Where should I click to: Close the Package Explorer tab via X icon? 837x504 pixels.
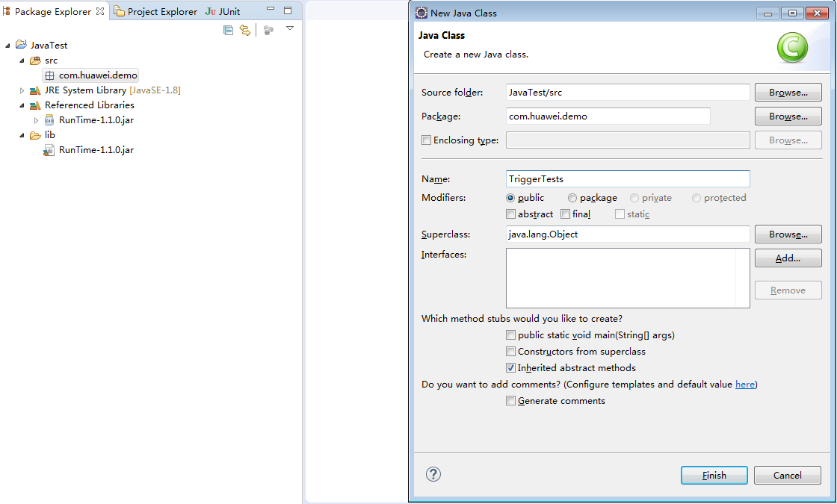click(100, 11)
